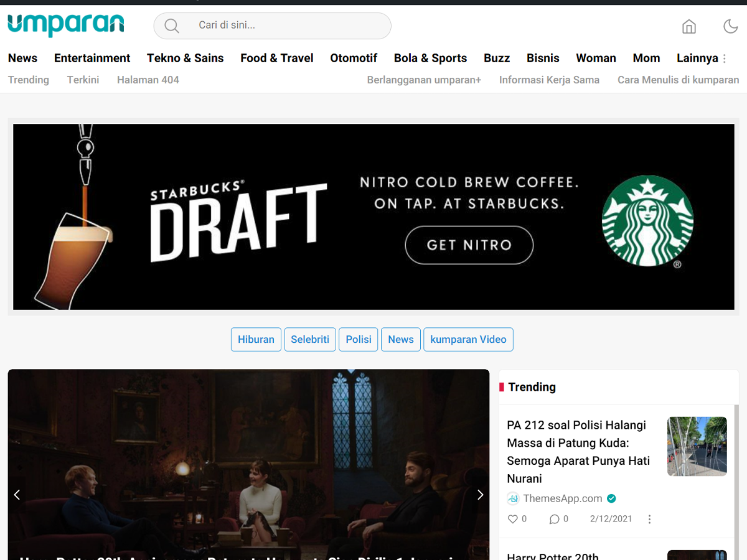Go to the home icon
747x560 pixels.
[x=689, y=26]
